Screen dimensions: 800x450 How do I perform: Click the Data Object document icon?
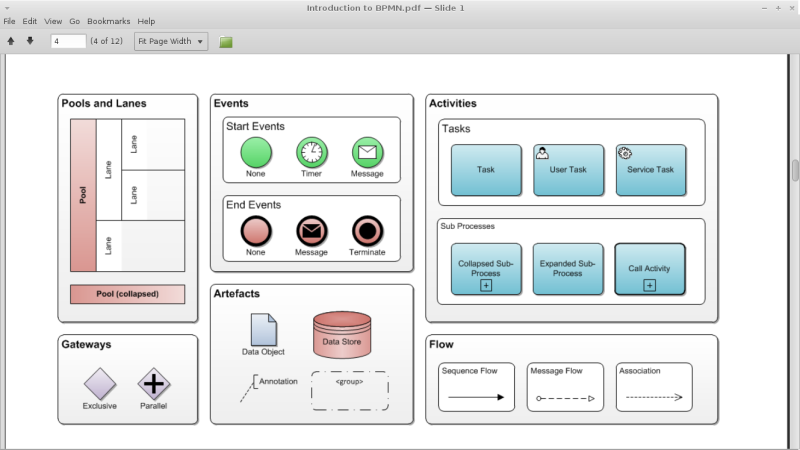click(264, 329)
